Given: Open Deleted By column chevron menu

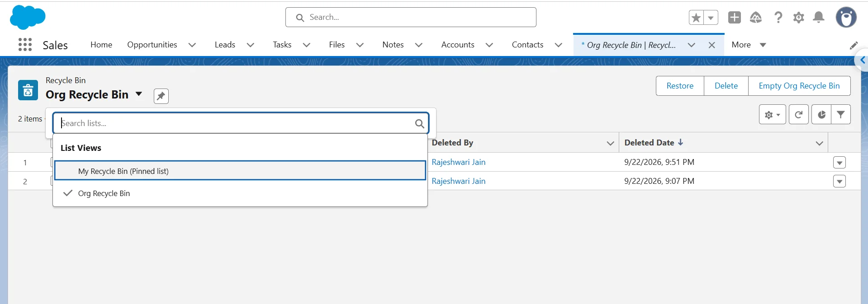Looking at the screenshot, I should 610,143.
